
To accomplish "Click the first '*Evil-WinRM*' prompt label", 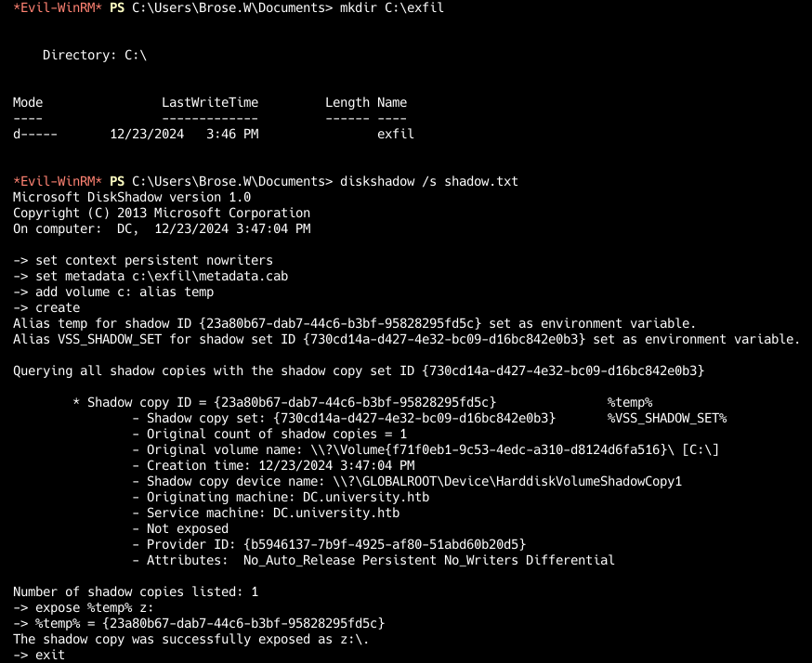I will tap(58, 7).
